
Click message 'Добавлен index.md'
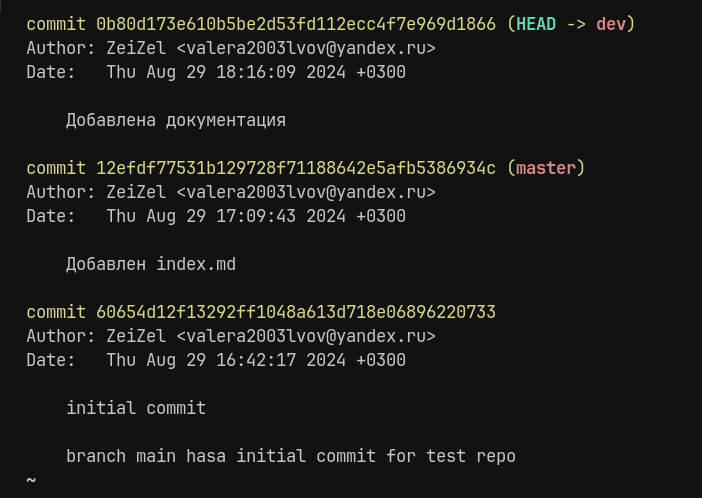click(151, 264)
